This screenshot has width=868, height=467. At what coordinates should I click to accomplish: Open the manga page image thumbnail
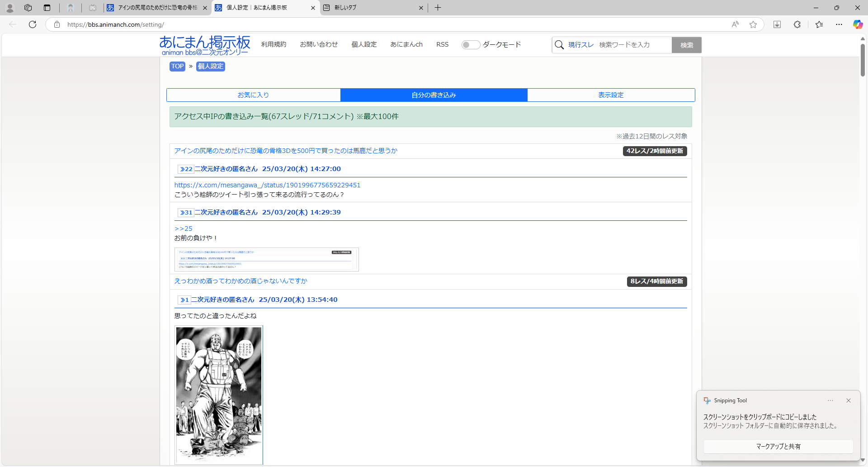[x=219, y=395]
